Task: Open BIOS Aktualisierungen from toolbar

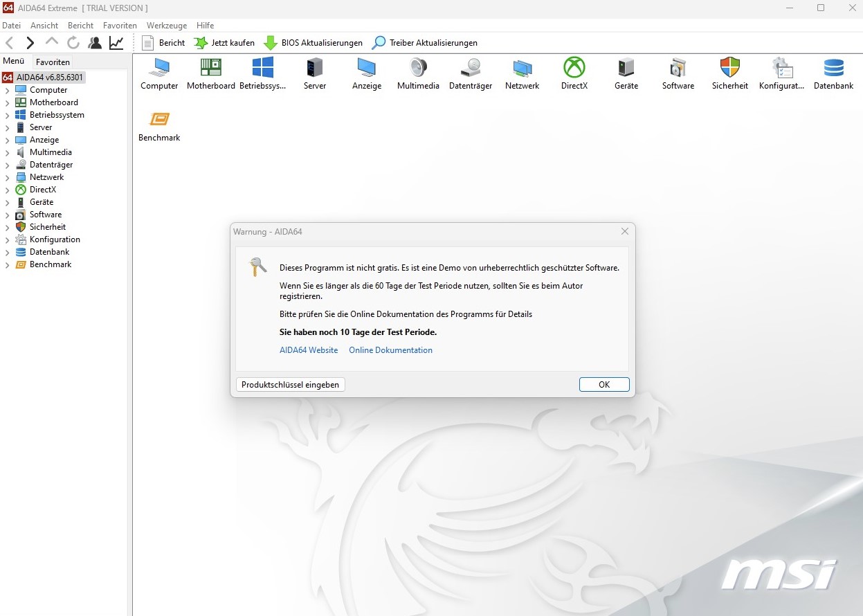Action: pos(314,43)
